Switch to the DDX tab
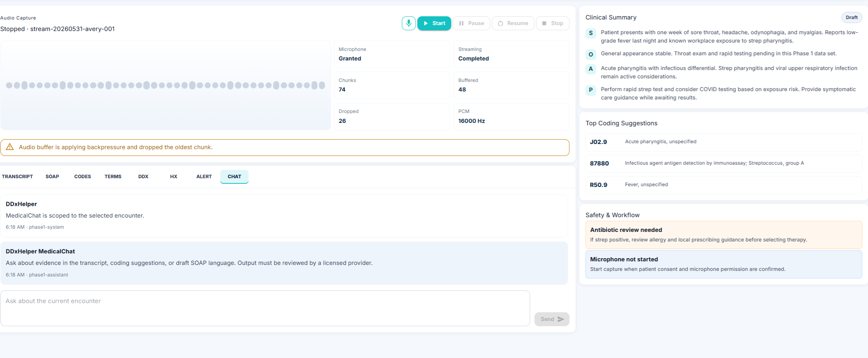868x358 pixels. pyautogui.click(x=143, y=177)
